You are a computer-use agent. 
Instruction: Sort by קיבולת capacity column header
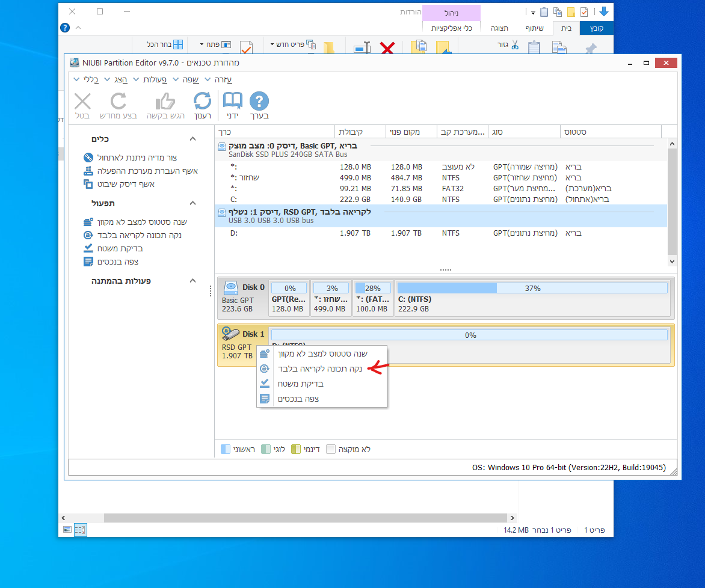tap(360, 132)
